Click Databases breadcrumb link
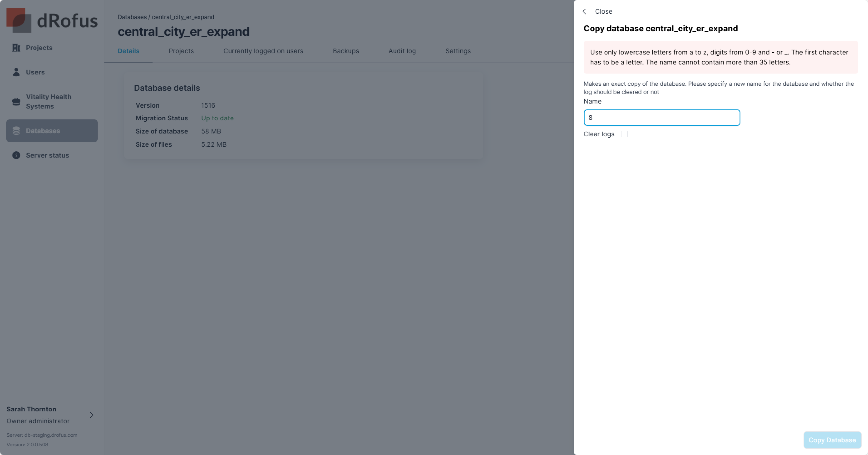The image size is (868, 455). pyautogui.click(x=132, y=17)
